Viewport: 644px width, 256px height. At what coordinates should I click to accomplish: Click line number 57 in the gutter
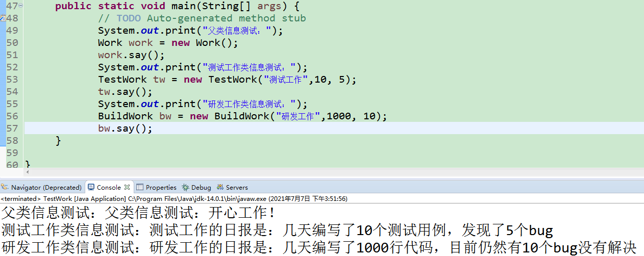(x=12, y=129)
